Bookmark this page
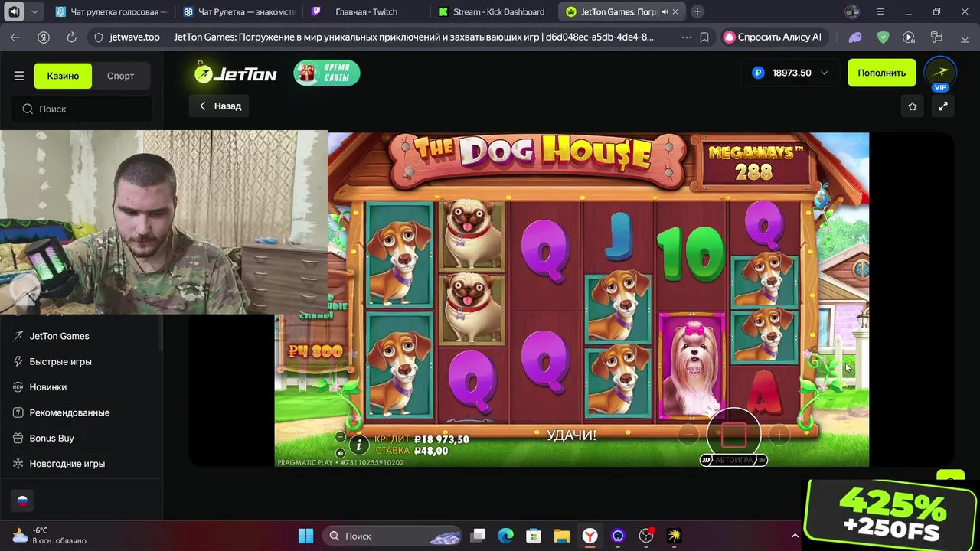 coord(704,37)
